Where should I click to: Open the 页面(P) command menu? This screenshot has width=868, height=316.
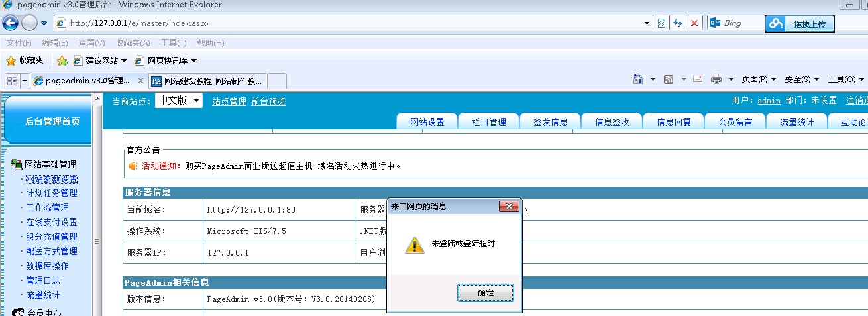click(759, 79)
